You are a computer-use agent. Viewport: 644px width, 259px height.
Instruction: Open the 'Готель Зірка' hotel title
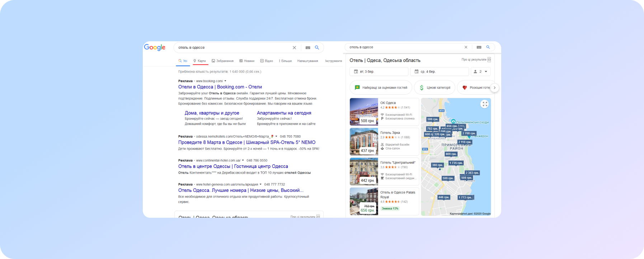pos(390,133)
